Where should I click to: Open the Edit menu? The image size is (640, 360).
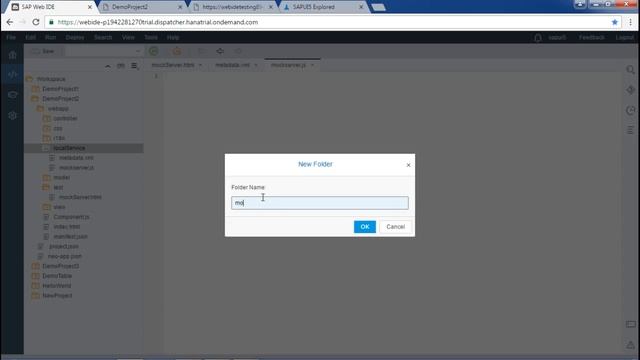coord(31,37)
